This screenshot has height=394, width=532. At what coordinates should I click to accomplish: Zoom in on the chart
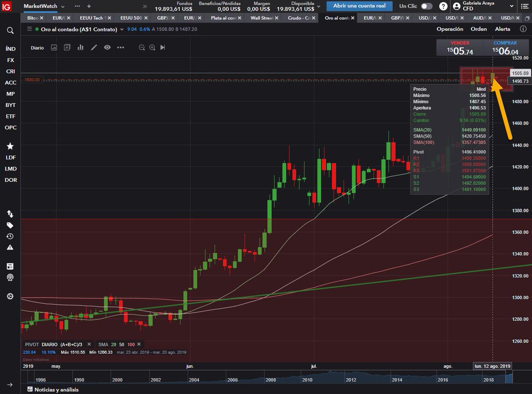(152, 47)
